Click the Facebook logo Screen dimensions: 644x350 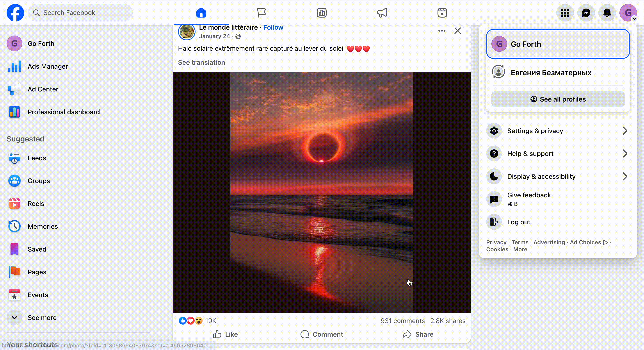15,13
